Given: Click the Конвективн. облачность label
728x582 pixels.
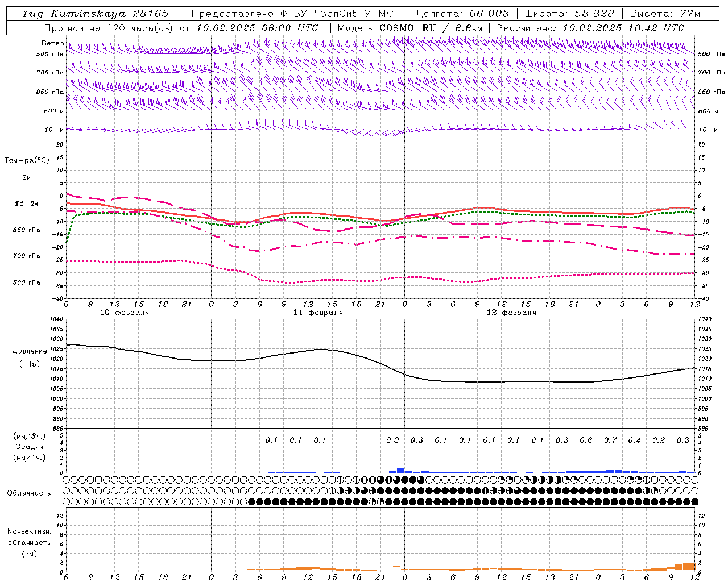Looking at the screenshot, I should [29, 537].
